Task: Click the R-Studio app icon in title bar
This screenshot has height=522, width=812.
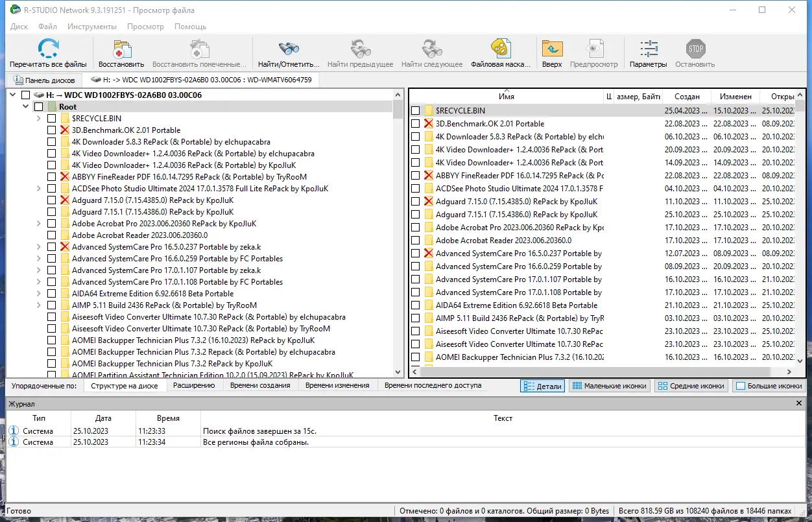Action: pos(15,10)
